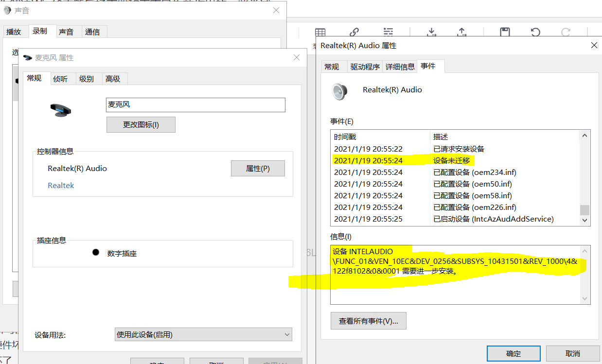This screenshot has height=364, width=602.
Task: Click the download toolbar icon
Action: tap(431, 32)
